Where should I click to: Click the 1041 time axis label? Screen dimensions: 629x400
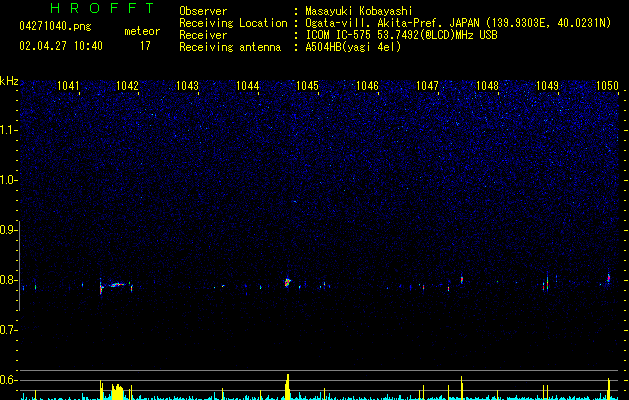pyautogui.click(x=68, y=85)
